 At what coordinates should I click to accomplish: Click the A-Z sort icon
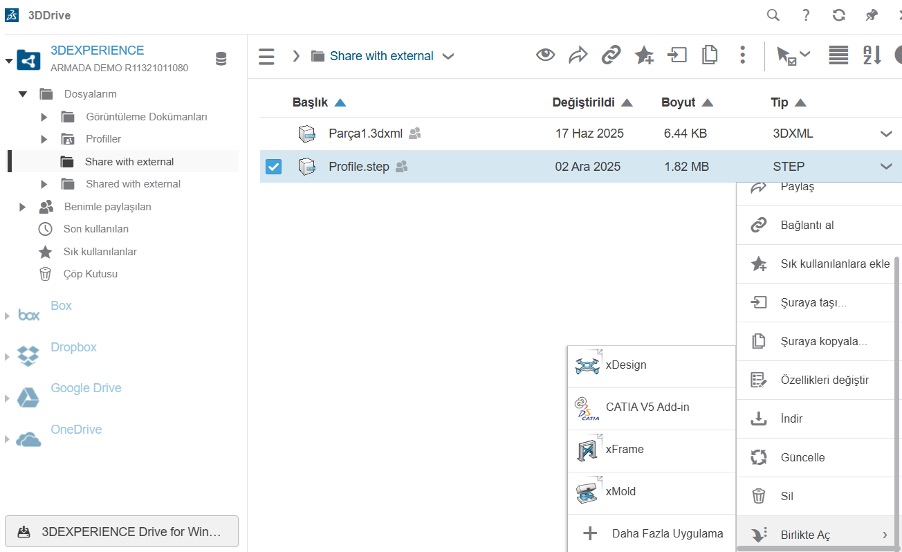tap(872, 55)
